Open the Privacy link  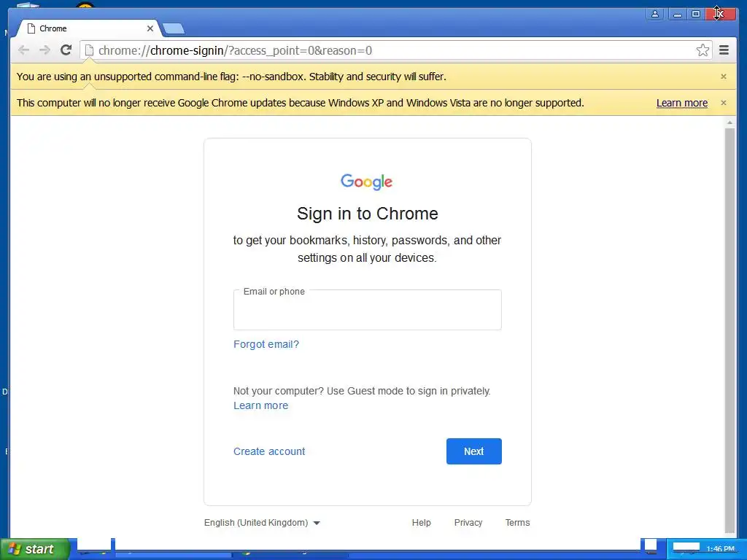click(x=468, y=523)
